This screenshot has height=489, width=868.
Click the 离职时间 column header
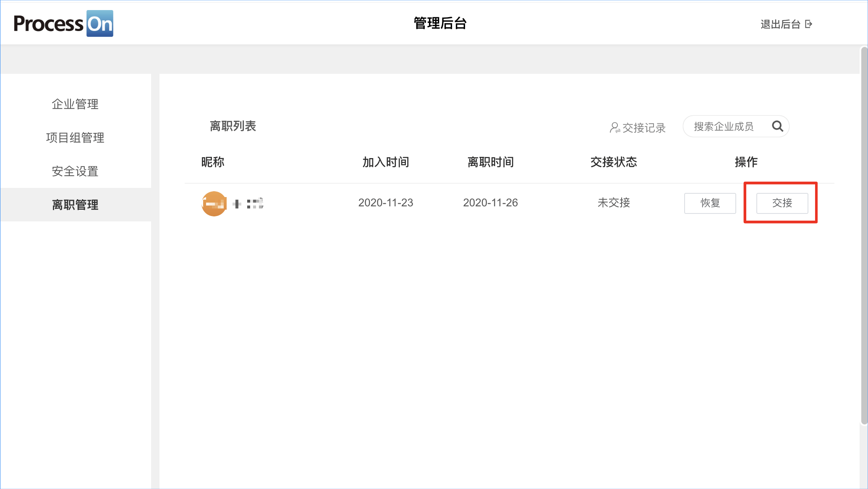coord(490,162)
